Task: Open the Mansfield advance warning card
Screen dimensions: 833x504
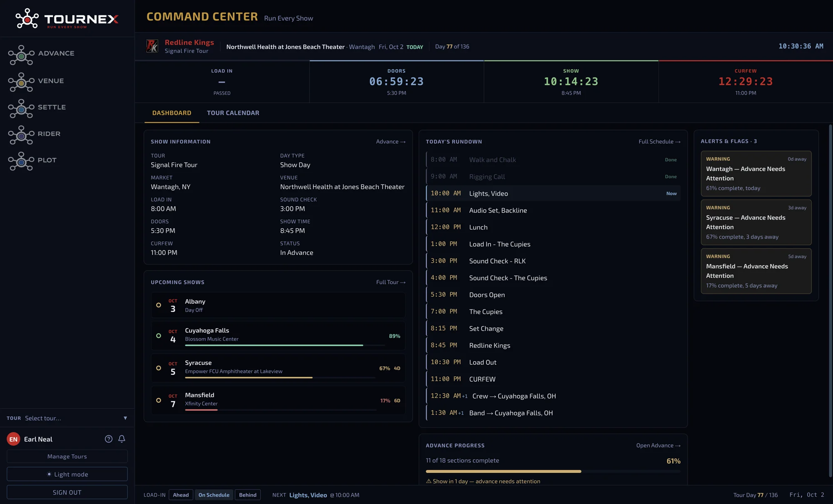Action: click(756, 271)
